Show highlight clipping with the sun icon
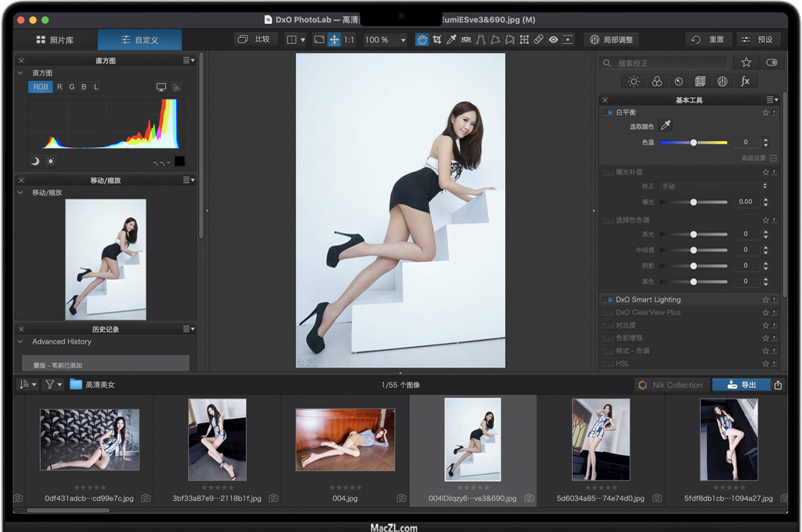 pos(51,161)
